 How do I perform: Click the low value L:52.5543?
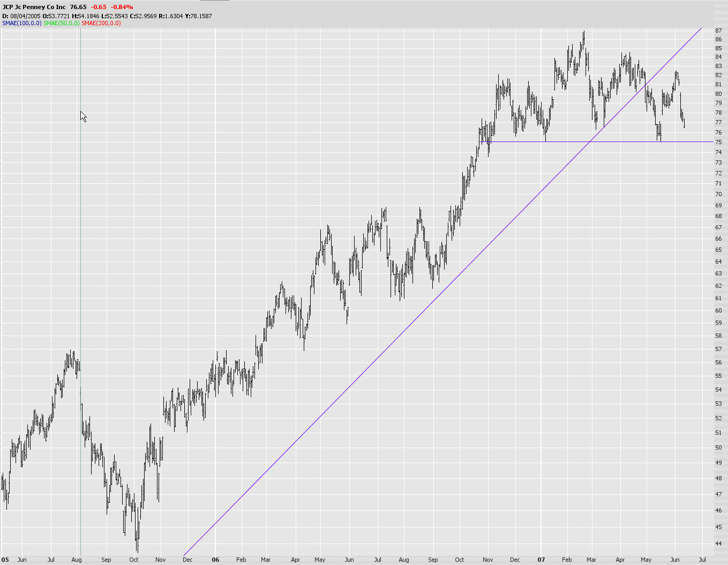pos(115,16)
